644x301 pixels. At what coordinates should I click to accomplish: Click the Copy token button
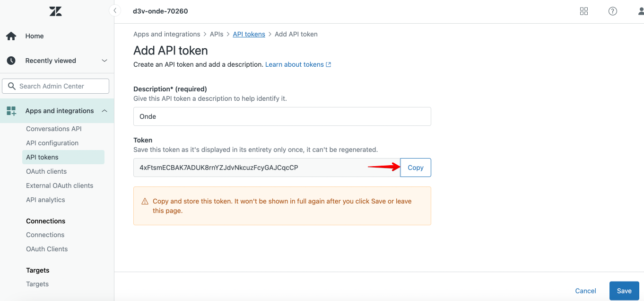point(416,168)
